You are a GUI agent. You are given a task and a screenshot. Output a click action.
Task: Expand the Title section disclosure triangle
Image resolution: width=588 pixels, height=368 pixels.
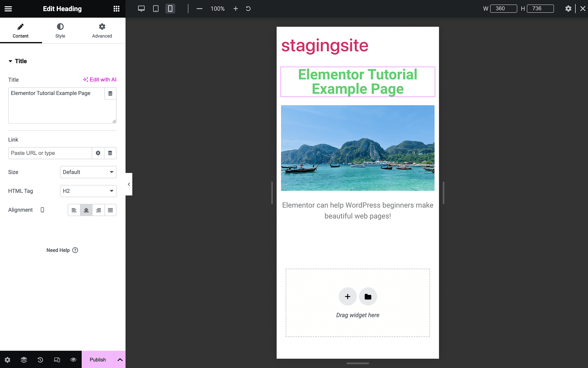(x=10, y=61)
